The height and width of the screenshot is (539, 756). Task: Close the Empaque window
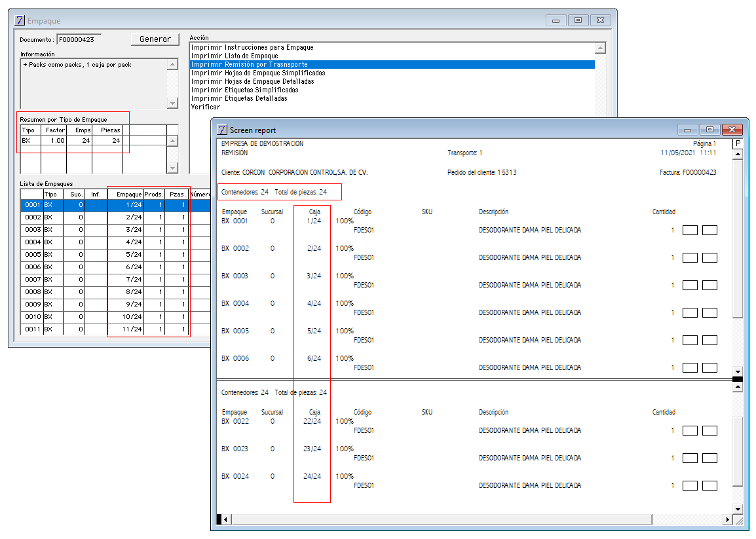click(600, 20)
